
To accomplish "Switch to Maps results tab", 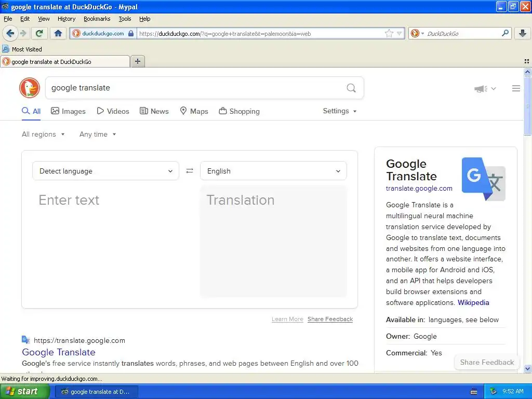I will coord(194,111).
